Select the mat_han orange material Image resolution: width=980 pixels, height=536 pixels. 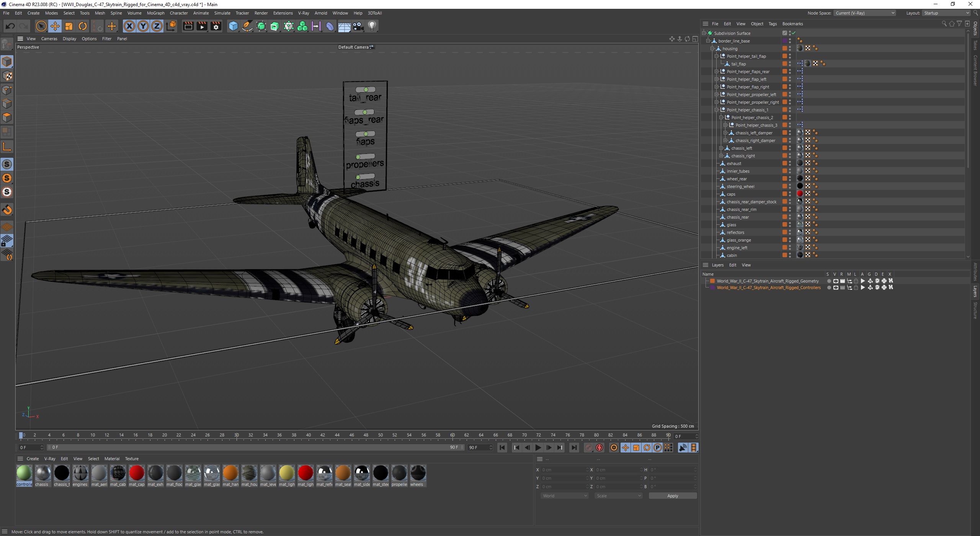pos(230,473)
